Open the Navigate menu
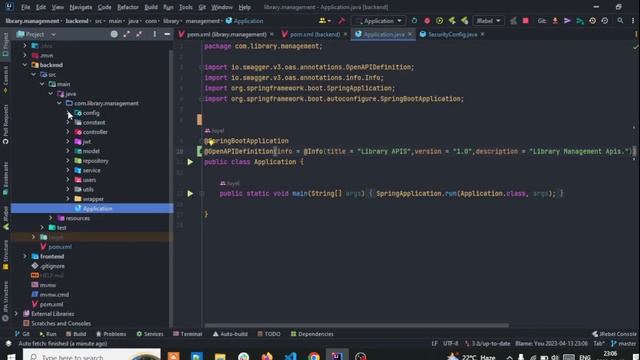Image resolution: width=640 pixels, height=360 pixels. point(81,7)
